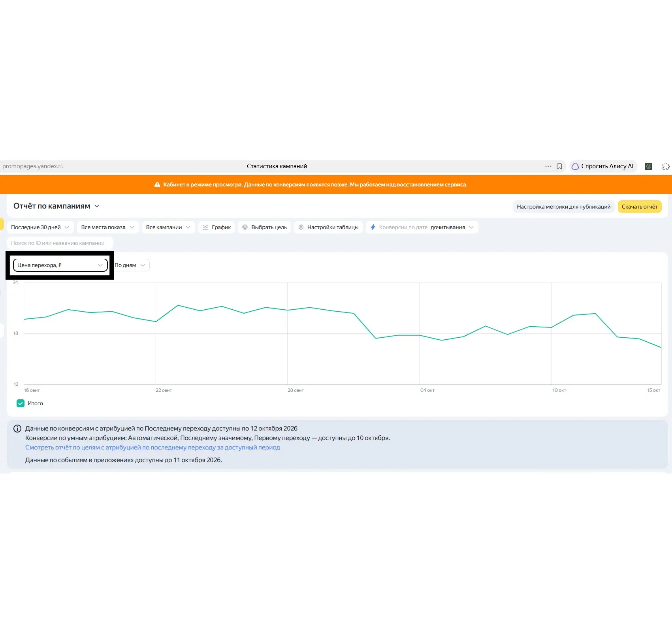
Task: Open Настройки таблицы gear settings
Action: [x=328, y=227]
